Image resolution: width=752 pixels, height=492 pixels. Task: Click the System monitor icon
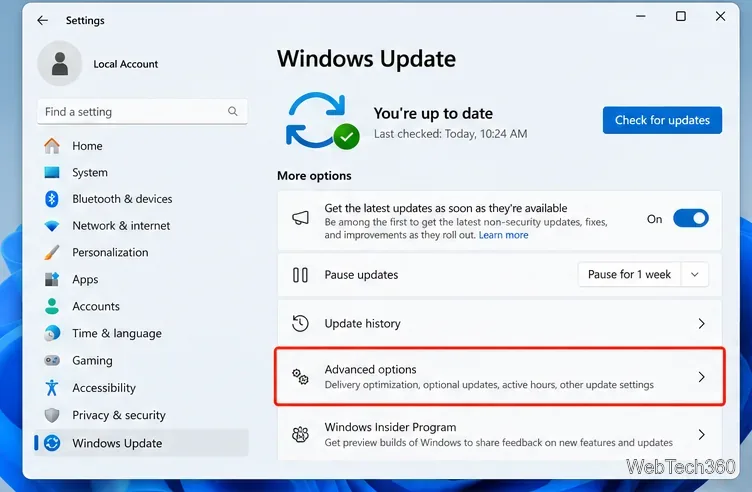click(52, 172)
